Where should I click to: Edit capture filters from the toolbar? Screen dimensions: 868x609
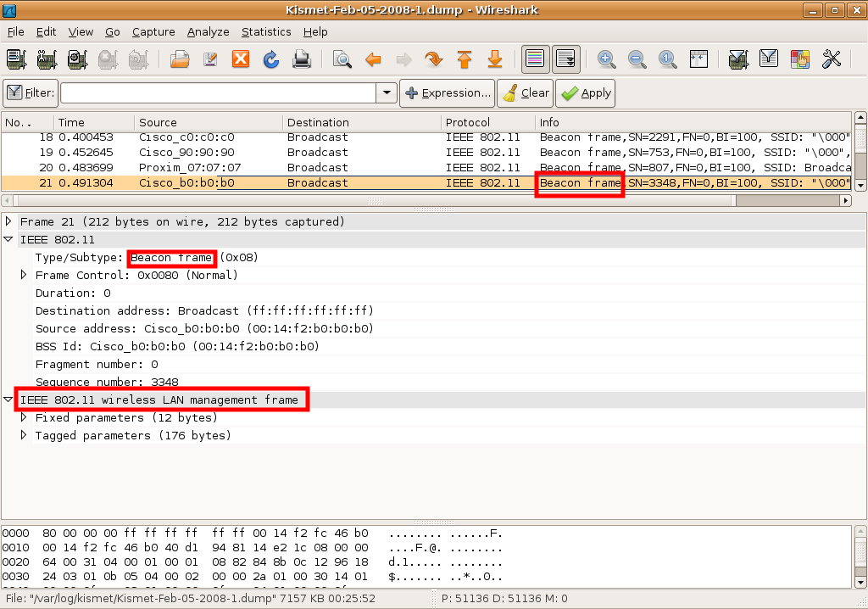pyautogui.click(x=738, y=59)
